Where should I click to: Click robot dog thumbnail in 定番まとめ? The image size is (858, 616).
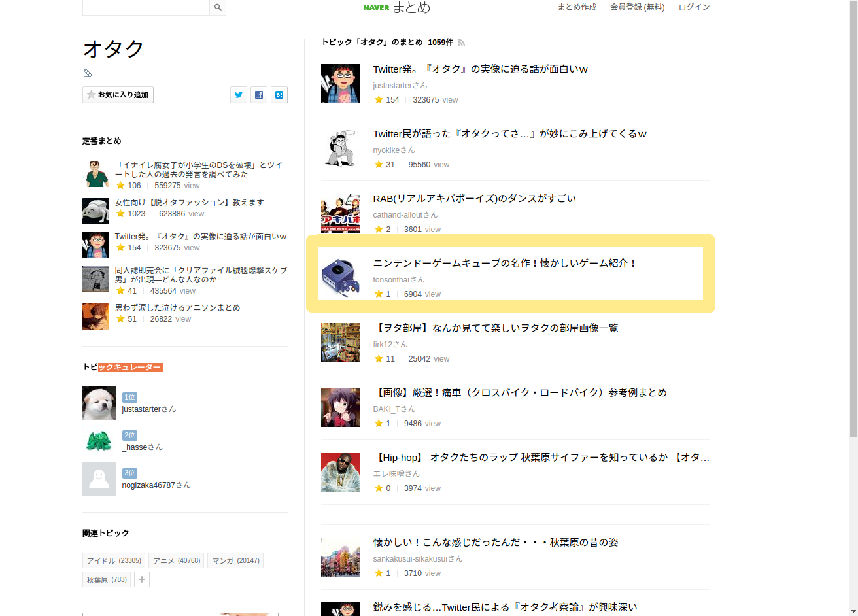95,211
